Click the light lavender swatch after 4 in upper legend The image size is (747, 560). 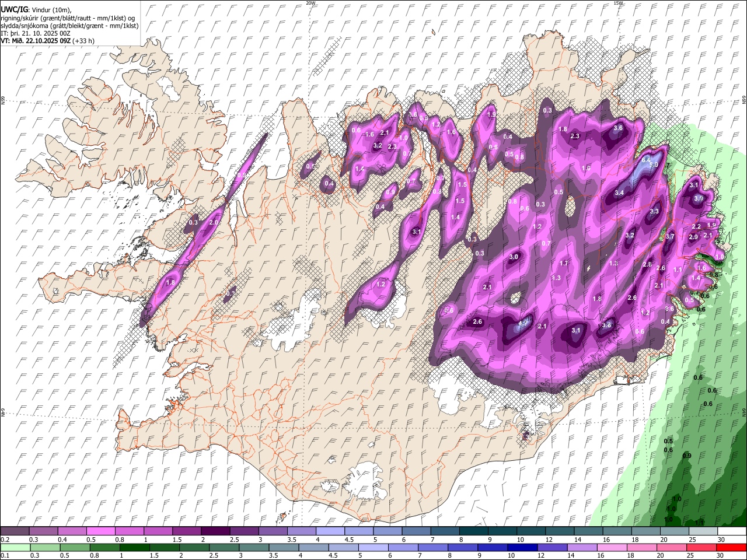point(330,531)
